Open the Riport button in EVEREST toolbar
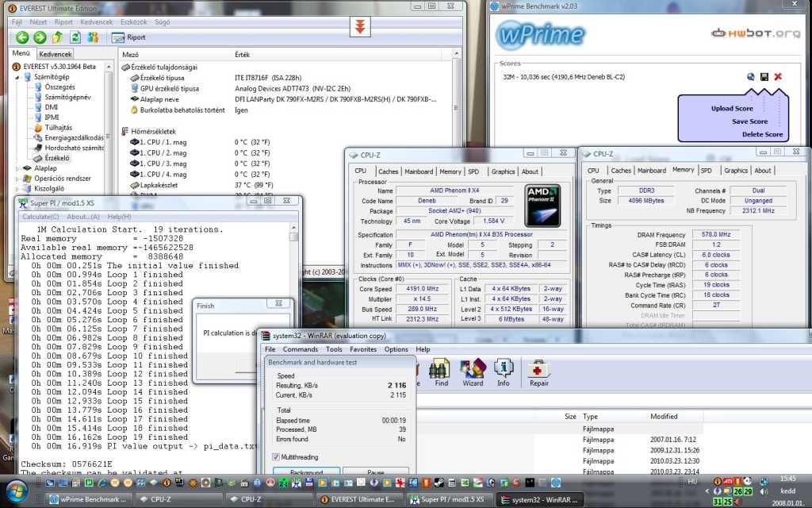812x508 pixels. [x=129, y=37]
